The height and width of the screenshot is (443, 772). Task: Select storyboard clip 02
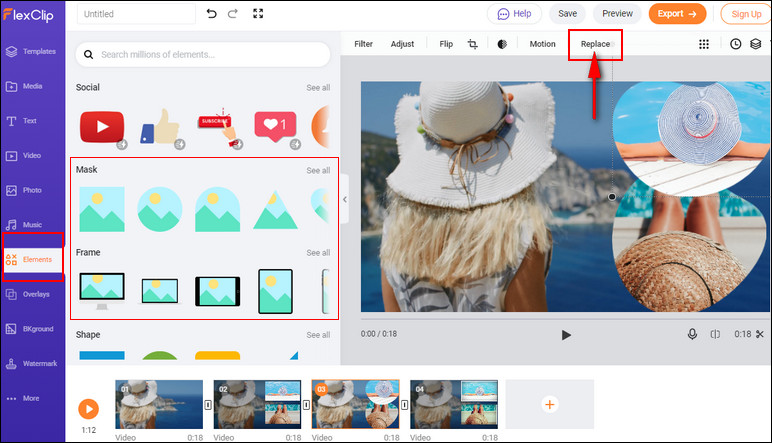[257, 404]
